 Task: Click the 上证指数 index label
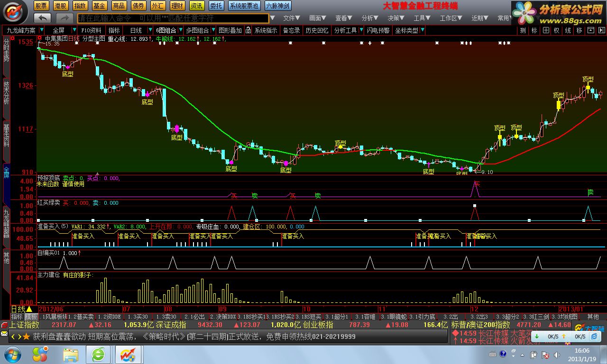(x=24, y=325)
